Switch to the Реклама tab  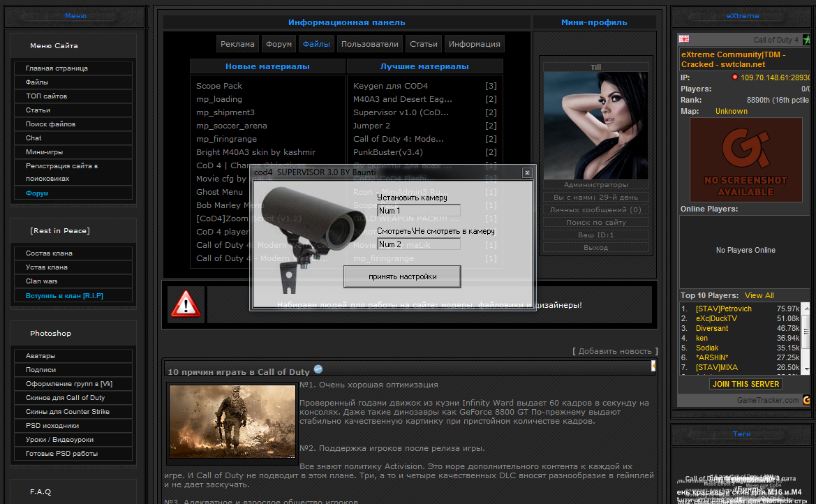point(237,44)
